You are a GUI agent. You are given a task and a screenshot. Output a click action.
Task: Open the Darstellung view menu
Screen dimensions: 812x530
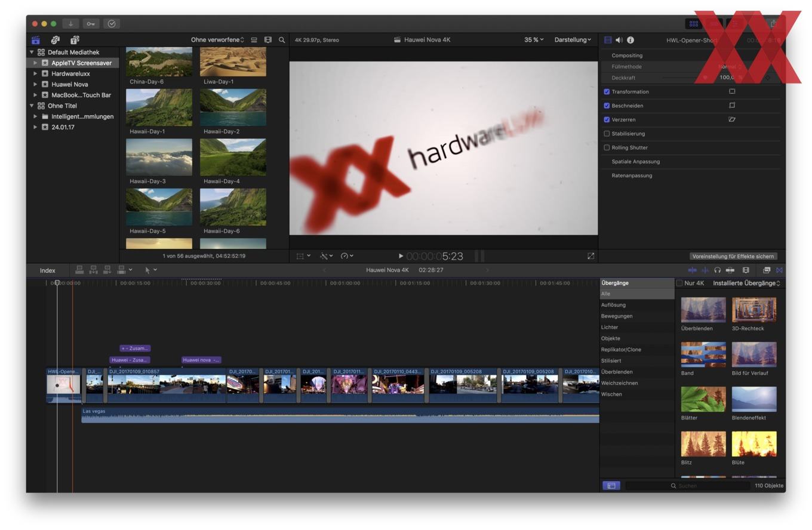coord(573,40)
